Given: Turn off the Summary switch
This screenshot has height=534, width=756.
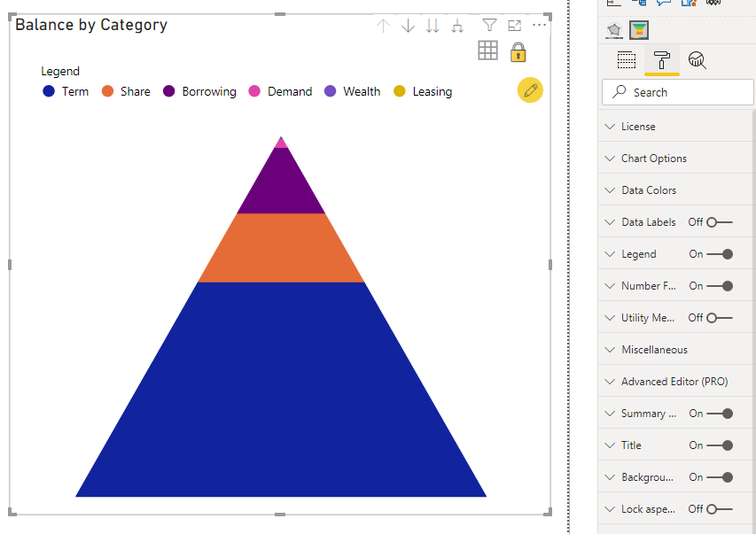Looking at the screenshot, I should point(720,414).
